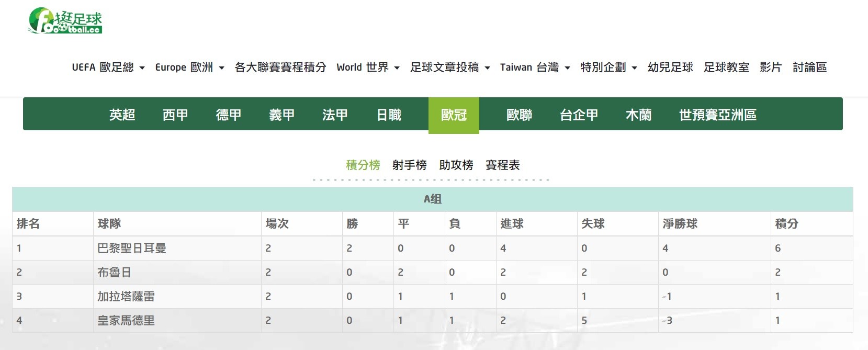Expand the UEFA 歐足總 dropdown menu

pyautogui.click(x=108, y=67)
